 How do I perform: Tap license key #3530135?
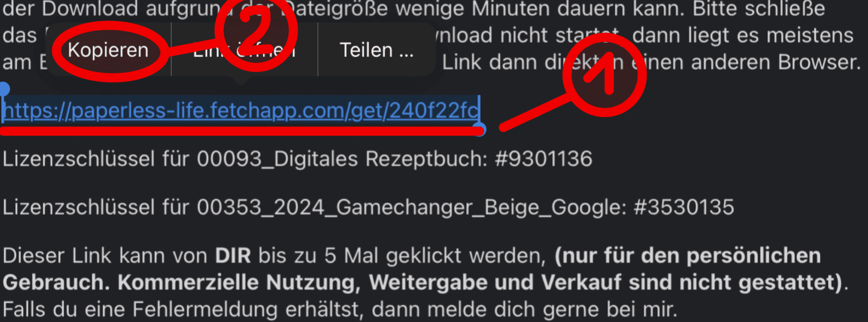pos(684,207)
